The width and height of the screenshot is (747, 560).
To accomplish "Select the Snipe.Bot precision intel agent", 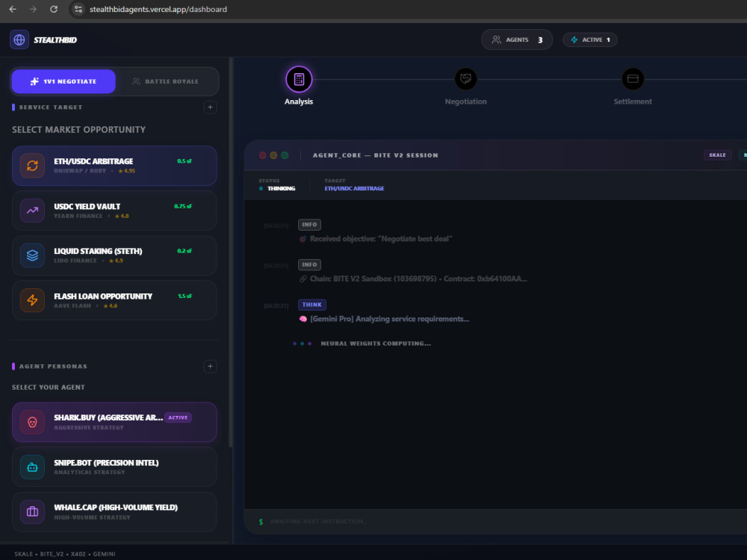I will pyautogui.click(x=114, y=467).
